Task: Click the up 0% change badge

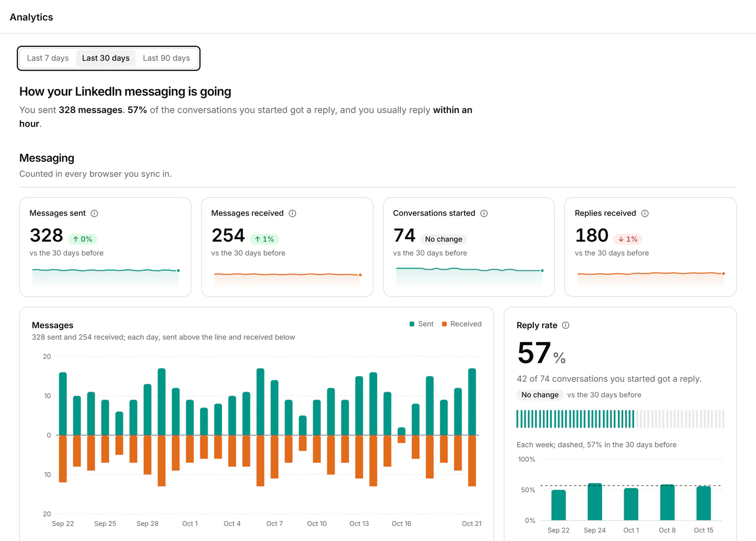Action: (x=83, y=239)
